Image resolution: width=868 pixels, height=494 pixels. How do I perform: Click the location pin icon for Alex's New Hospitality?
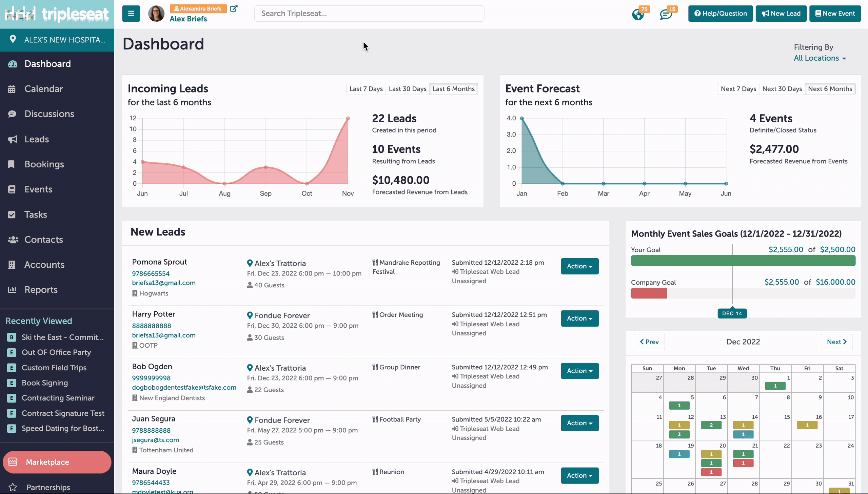[13, 39]
